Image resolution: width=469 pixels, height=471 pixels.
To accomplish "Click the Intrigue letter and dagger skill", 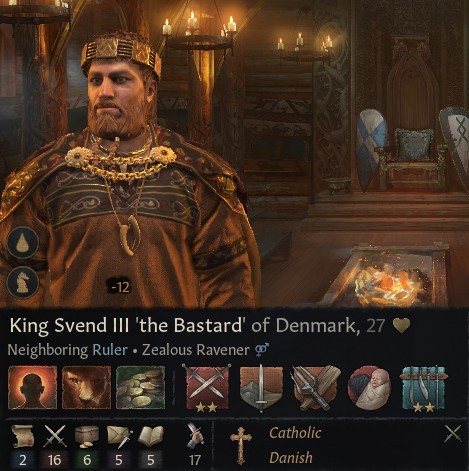I will point(119,436).
